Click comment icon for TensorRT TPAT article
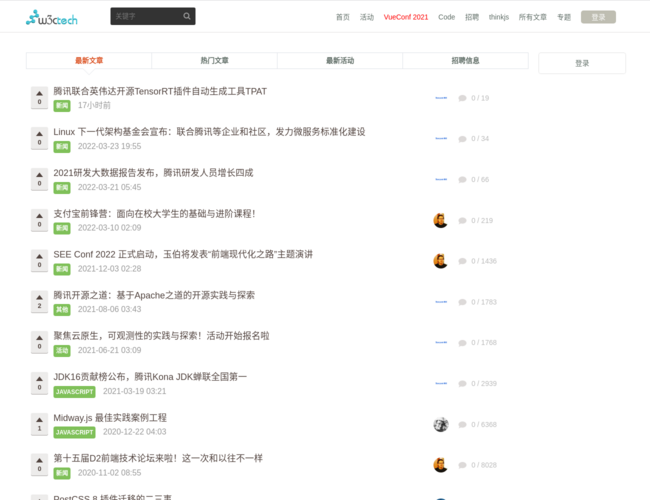Image resolution: width=650 pixels, height=500 pixels. coord(462,98)
